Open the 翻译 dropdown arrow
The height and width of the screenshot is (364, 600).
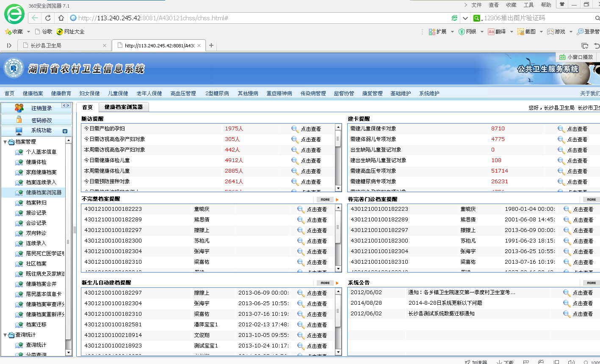point(511,32)
